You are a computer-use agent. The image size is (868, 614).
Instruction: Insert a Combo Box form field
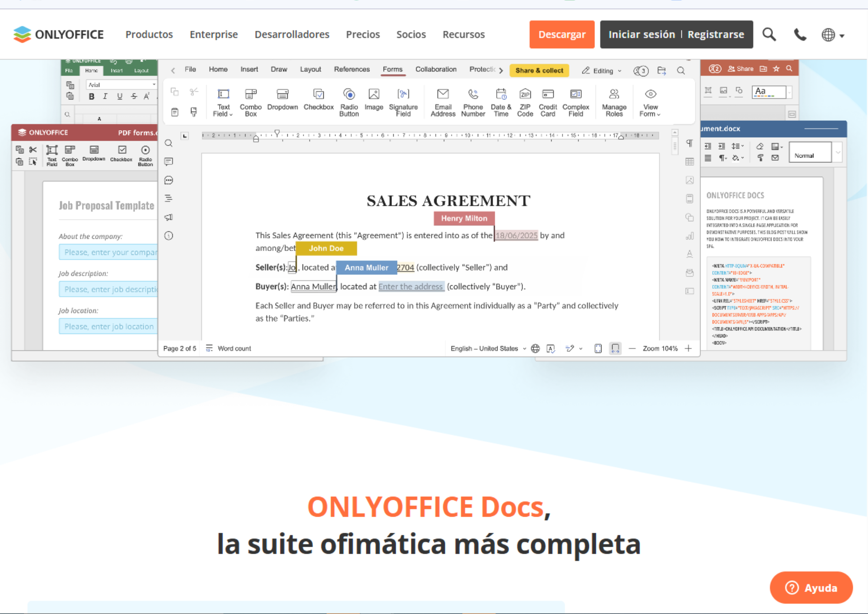tap(250, 103)
